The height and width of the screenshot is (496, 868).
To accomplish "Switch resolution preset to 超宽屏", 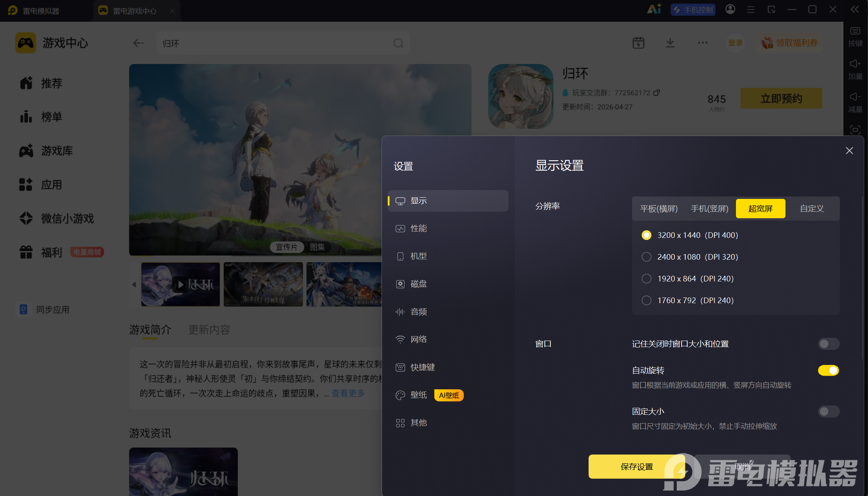I will (761, 209).
